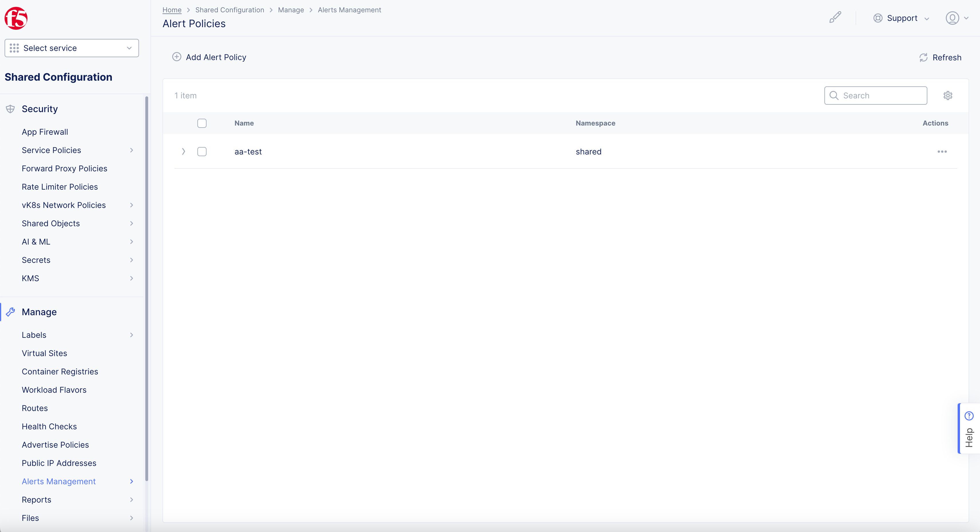Click the plus icon for Add Alert Policy
This screenshot has width=980, height=532.
point(176,57)
